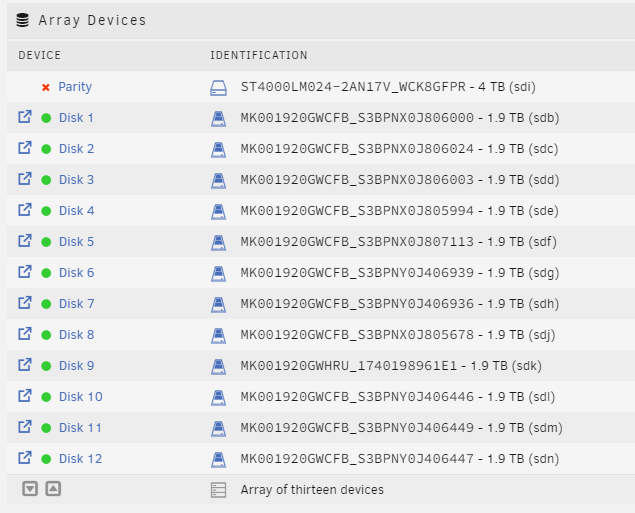The width and height of the screenshot is (635, 513).
Task: Open Disk 4 device settings link
Action: 77,211
